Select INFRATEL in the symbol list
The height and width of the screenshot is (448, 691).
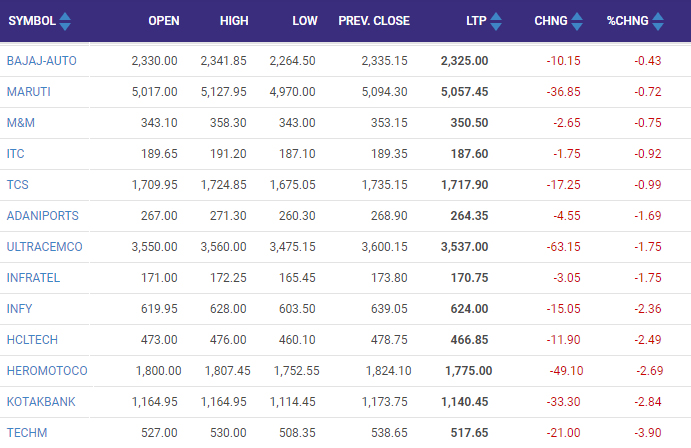34,278
